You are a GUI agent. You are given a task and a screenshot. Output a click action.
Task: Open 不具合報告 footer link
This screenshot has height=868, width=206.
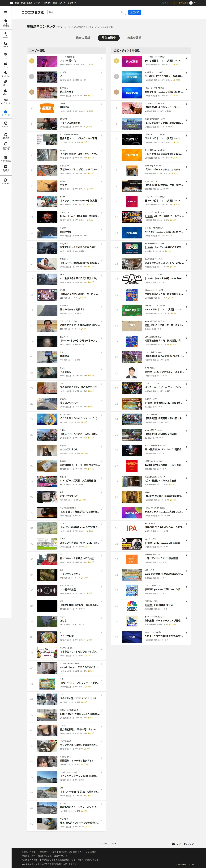(43, 852)
